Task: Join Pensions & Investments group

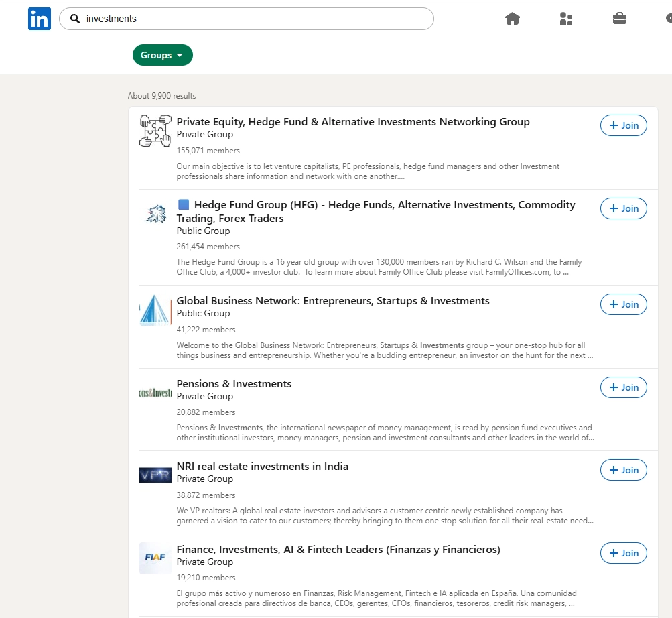Action: coord(624,387)
